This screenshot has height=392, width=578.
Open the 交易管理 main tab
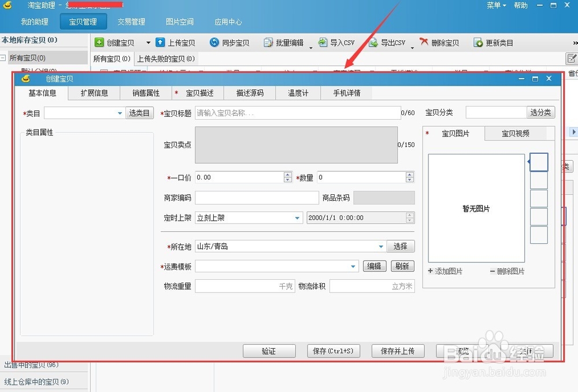click(131, 22)
